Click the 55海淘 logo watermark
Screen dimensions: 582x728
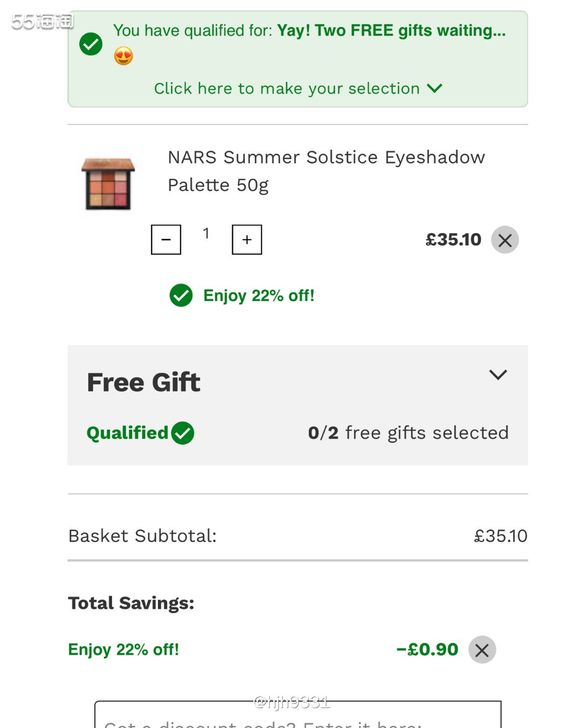point(42,22)
